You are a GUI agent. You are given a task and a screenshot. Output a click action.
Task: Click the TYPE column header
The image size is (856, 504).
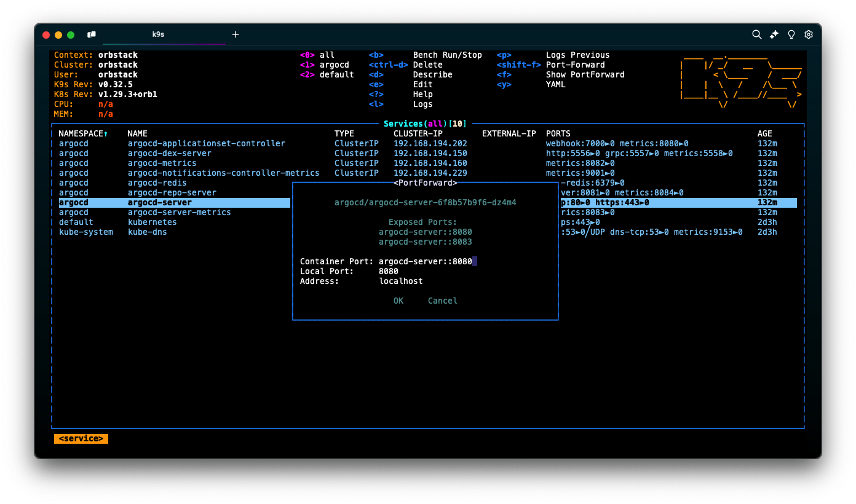click(x=344, y=133)
